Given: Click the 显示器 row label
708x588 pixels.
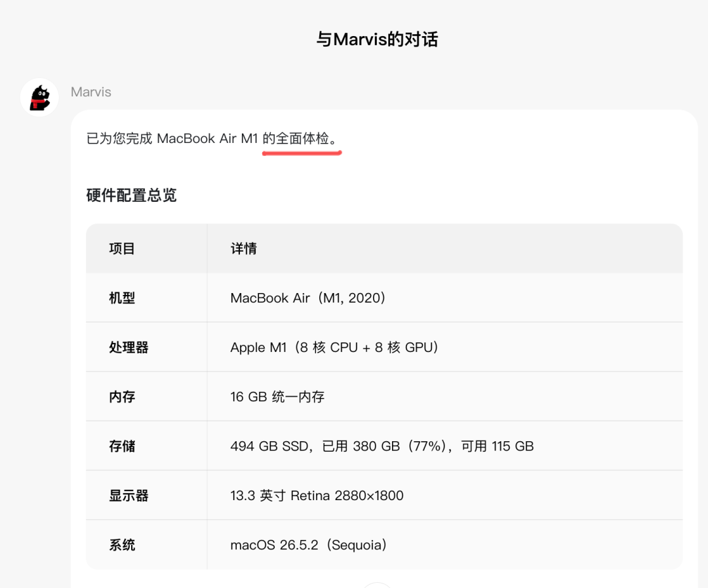Looking at the screenshot, I should click(x=128, y=496).
